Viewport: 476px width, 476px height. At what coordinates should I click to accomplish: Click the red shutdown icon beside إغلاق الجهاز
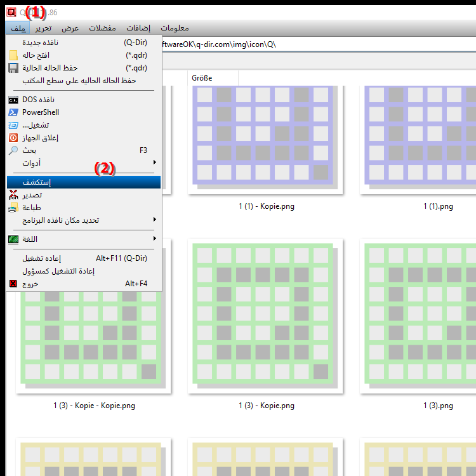click(13, 138)
